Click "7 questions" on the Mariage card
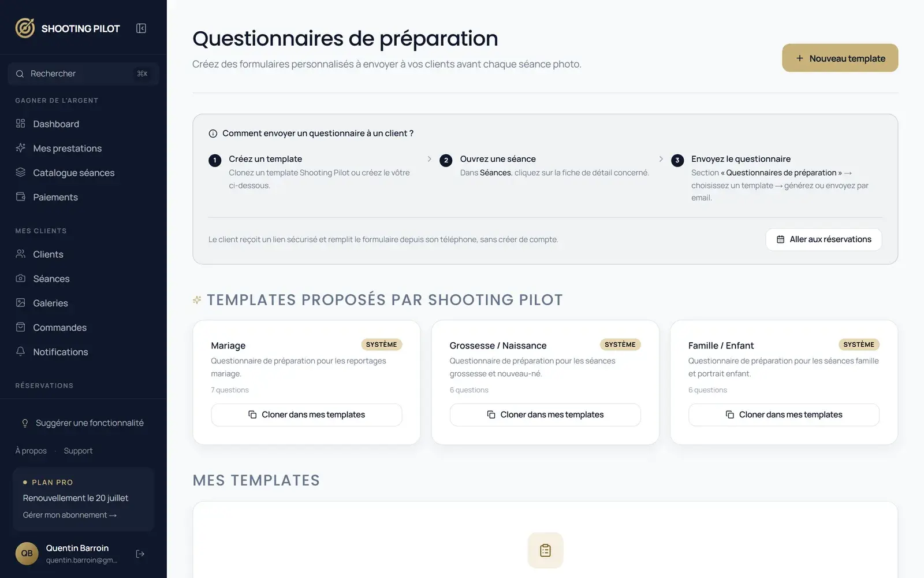Image resolution: width=924 pixels, height=578 pixels. (230, 390)
